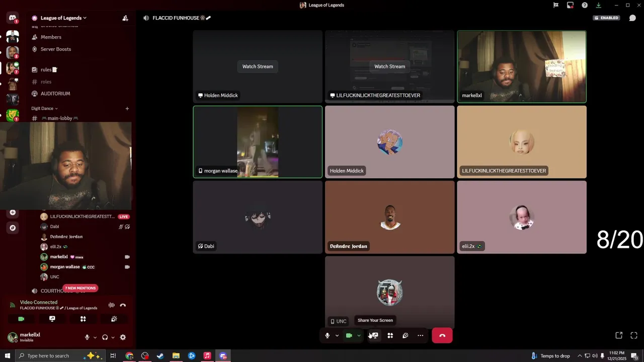Open microphone options arrow in call toolbar
Screen dimensions: 644x362
(337, 335)
